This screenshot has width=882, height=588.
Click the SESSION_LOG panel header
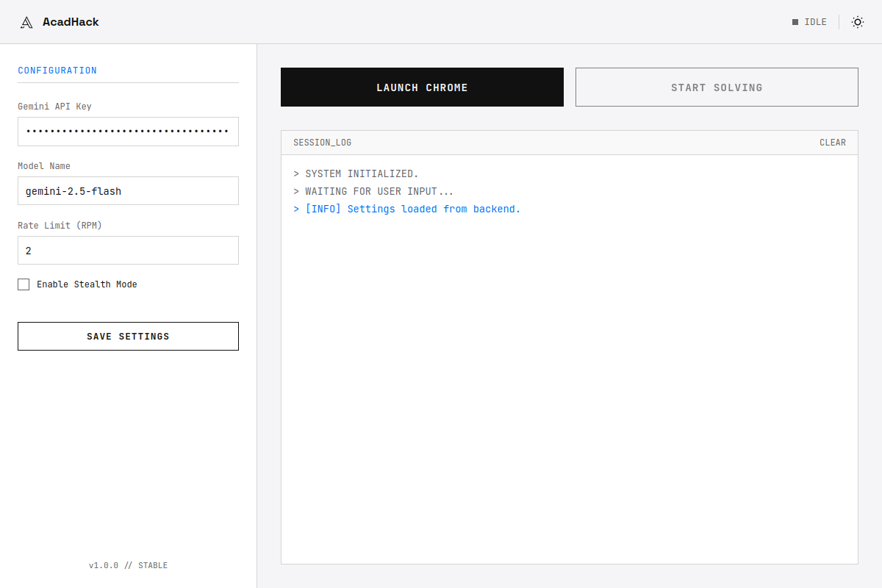click(322, 143)
